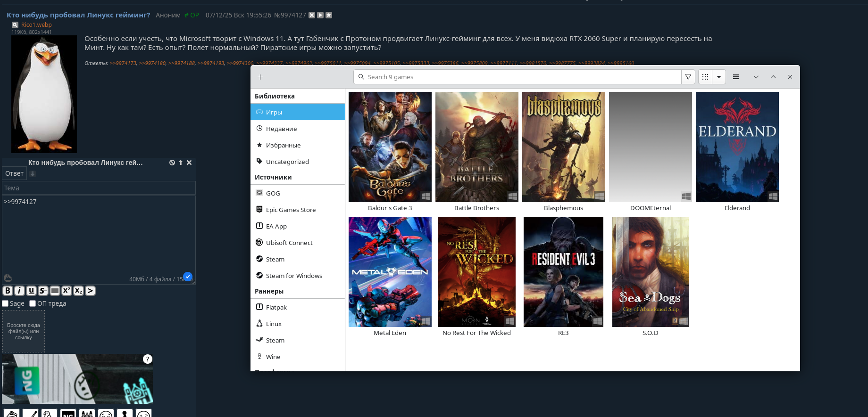
Task: Show Избранные games in the sidebar
Action: pos(298,145)
